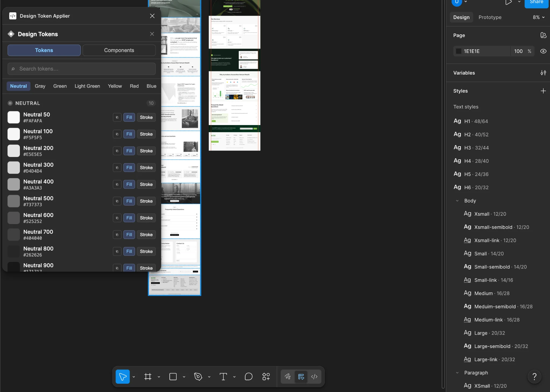The image size is (550, 392).
Task: Toggle page background color visibility
Action: (543, 51)
